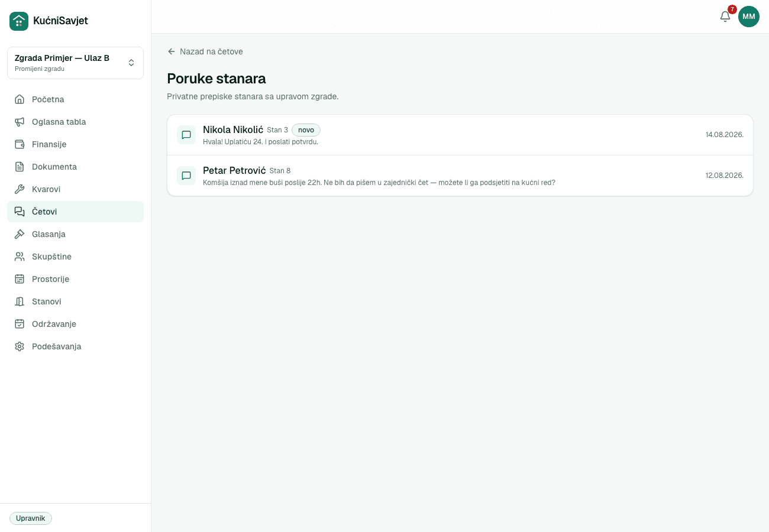Click the building selector chevron arrows
The height and width of the screenshot is (532, 769).
pos(131,63)
